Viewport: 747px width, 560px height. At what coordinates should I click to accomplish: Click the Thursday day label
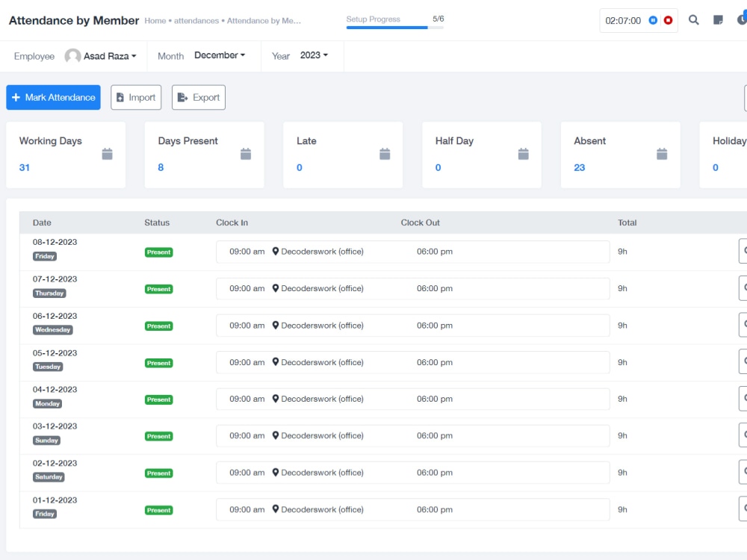tap(49, 293)
